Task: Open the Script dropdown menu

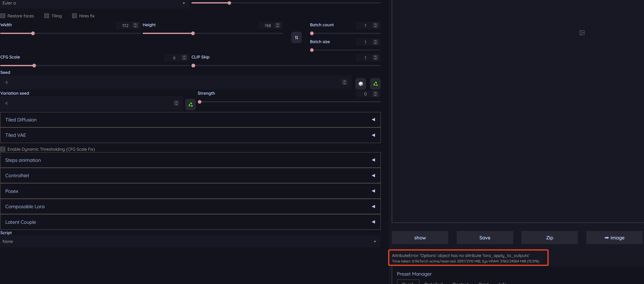Action: (x=190, y=241)
